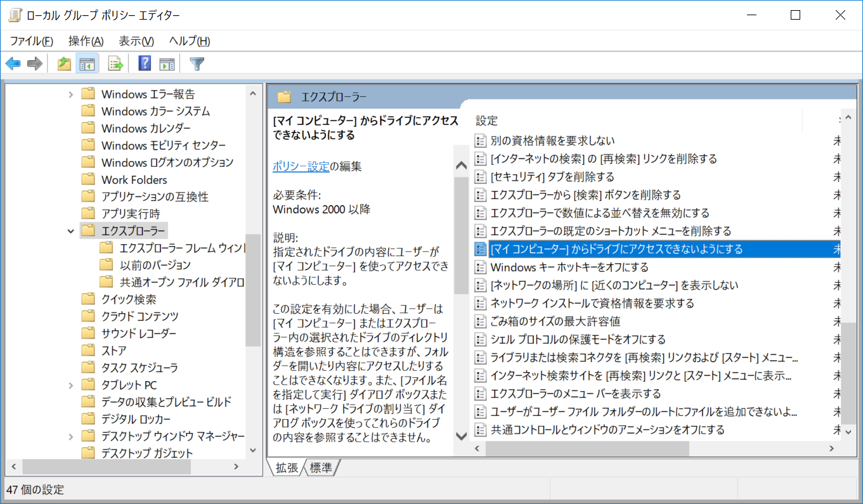Open the 表示(V) menu
The width and height of the screenshot is (863, 504).
click(x=136, y=41)
